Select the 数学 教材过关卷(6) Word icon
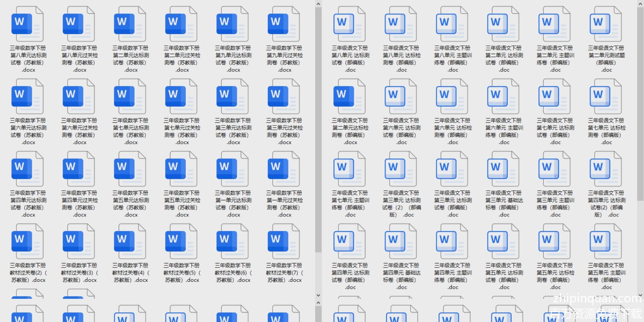This screenshot has height=322, width=644. pos(232,241)
